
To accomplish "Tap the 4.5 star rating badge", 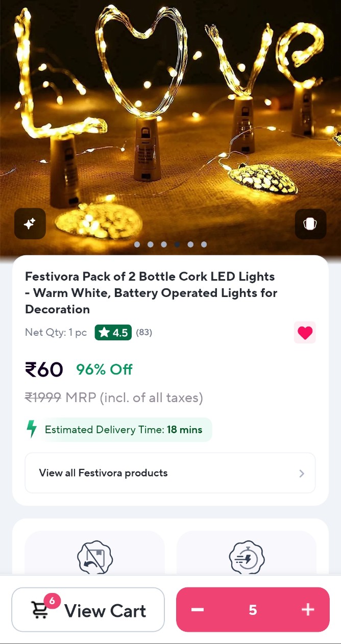I will (113, 333).
